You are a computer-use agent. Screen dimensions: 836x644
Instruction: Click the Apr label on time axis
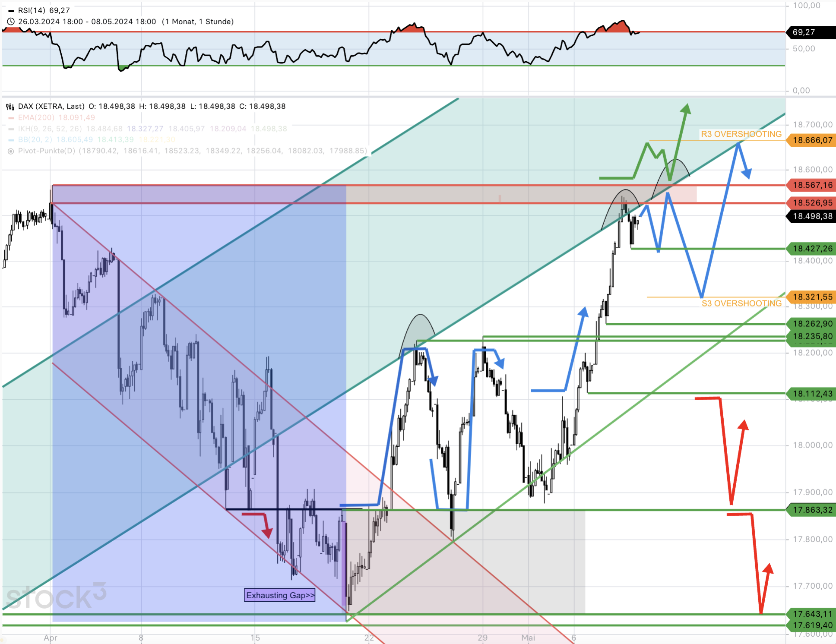(51, 638)
